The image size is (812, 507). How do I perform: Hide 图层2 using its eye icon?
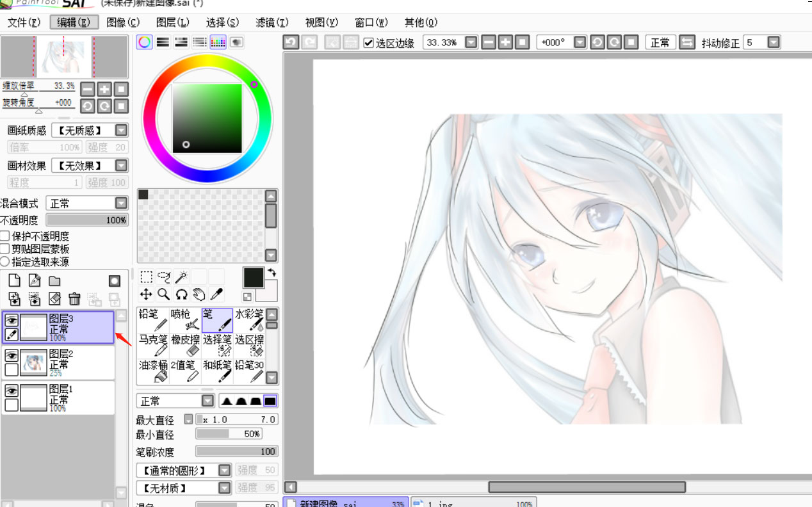pos(12,355)
